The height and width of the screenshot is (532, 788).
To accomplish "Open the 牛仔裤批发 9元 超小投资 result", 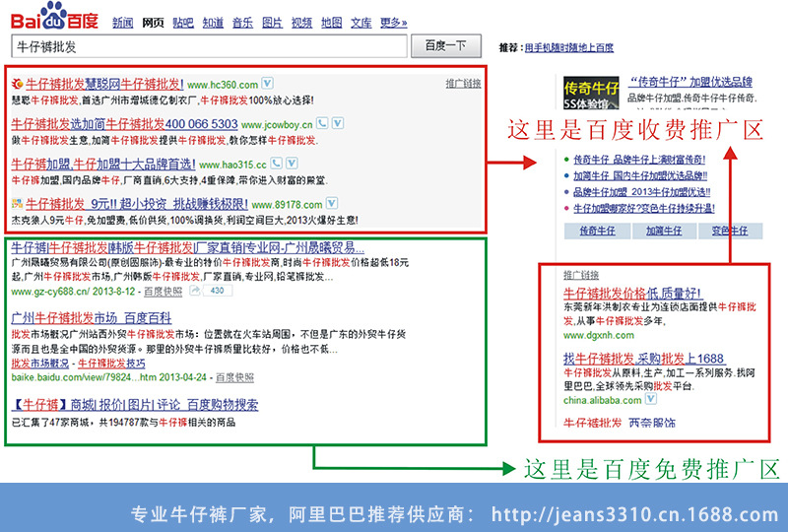I will tap(137, 204).
